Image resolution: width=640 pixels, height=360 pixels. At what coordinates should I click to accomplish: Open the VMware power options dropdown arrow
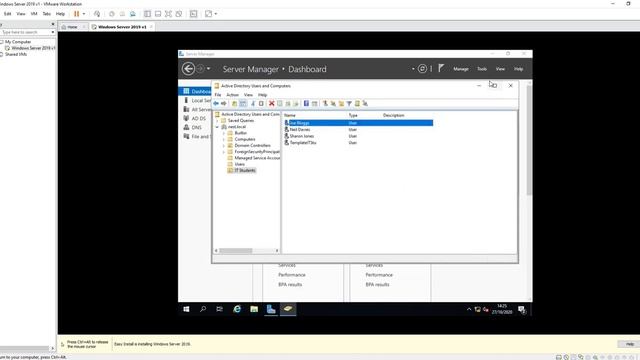[84, 13]
